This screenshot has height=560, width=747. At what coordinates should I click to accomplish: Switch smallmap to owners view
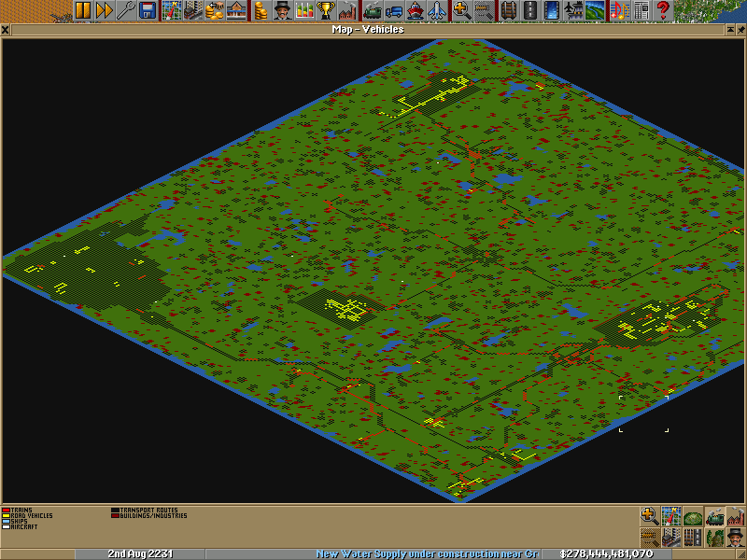tap(736, 538)
